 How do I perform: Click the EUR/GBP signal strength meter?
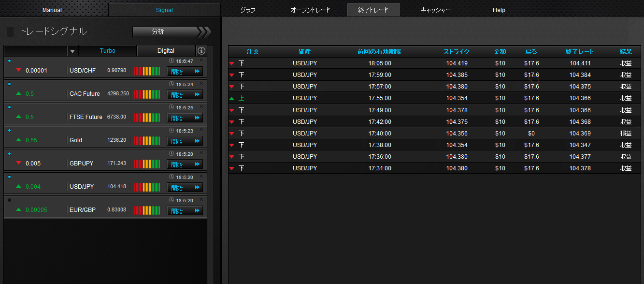(x=147, y=210)
